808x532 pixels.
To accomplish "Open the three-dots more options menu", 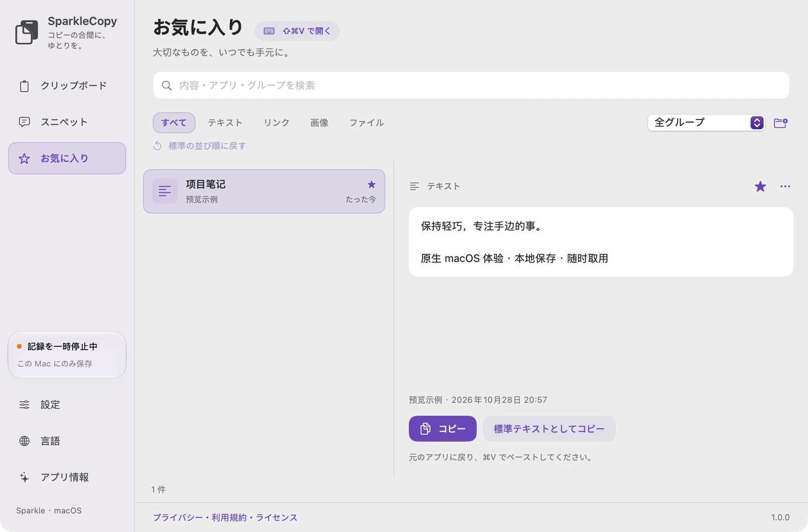I will [785, 186].
